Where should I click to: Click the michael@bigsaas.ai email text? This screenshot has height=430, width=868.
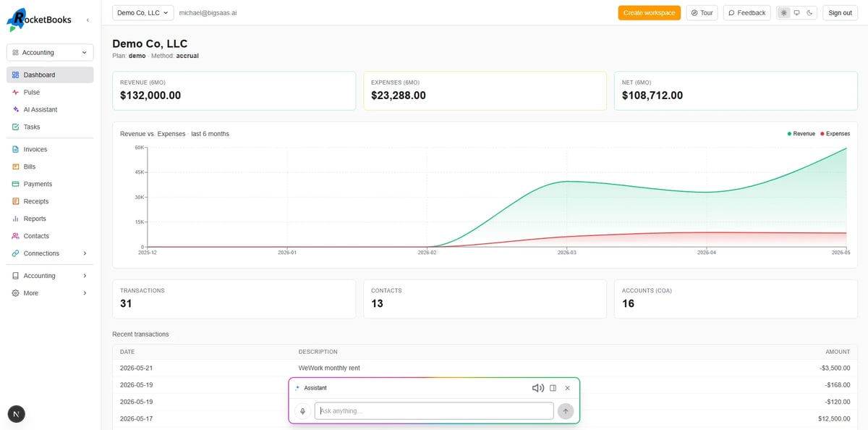point(208,13)
